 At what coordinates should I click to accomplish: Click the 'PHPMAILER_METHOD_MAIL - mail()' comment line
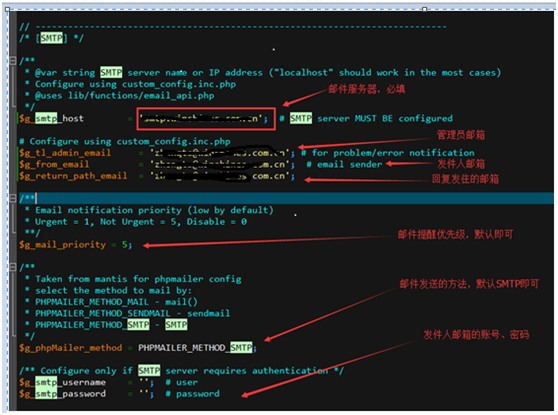(x=111, y=301)
